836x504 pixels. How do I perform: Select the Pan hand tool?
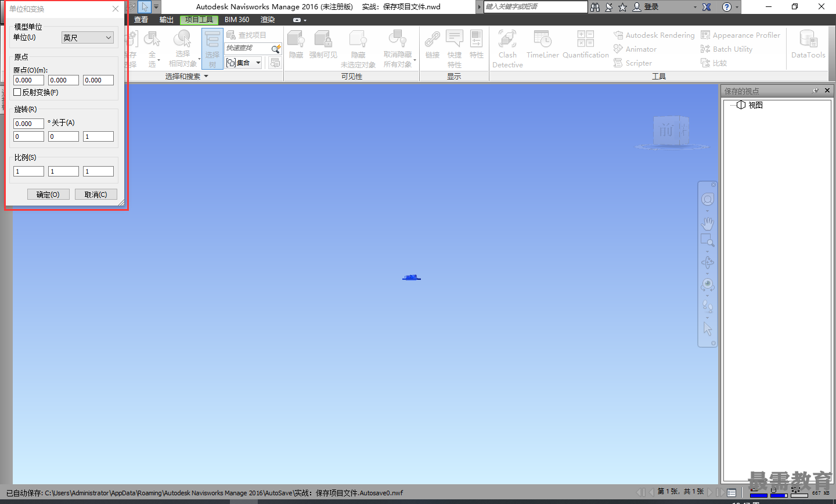point(707,223)
